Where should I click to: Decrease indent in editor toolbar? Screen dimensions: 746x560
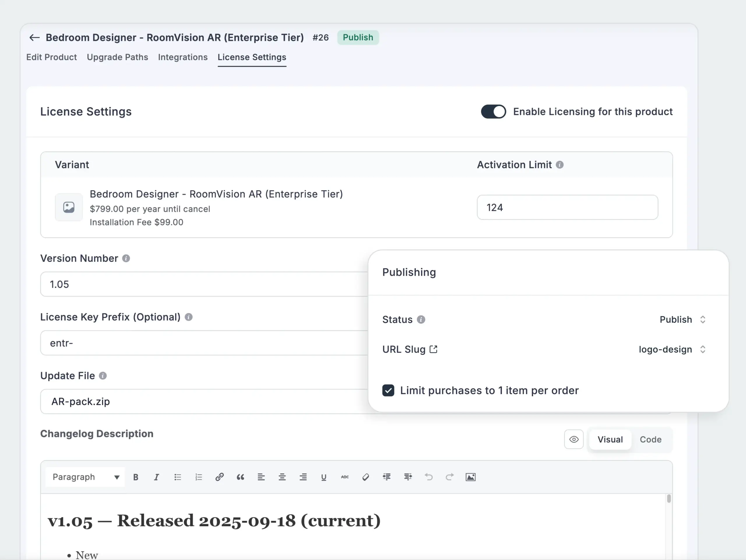click(386, 477)
